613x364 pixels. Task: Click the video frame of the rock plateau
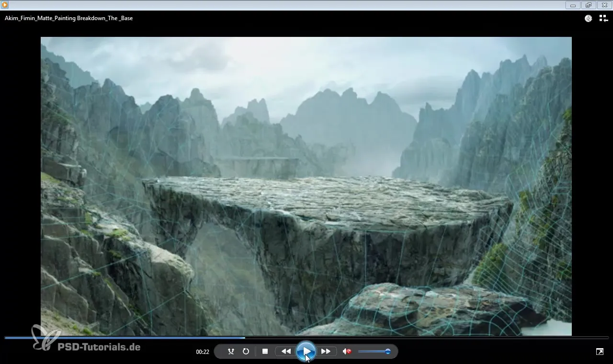tap(306, 186)
